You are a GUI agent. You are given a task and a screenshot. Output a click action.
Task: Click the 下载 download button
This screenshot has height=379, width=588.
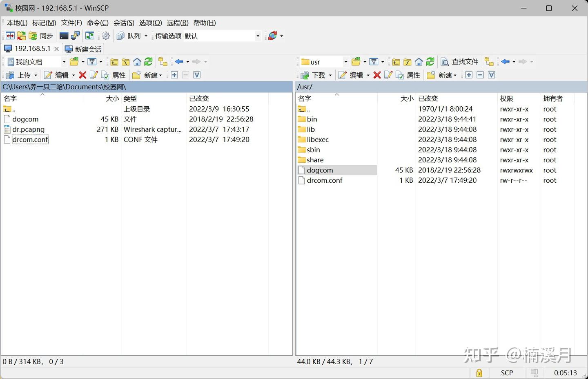(315, 75)
